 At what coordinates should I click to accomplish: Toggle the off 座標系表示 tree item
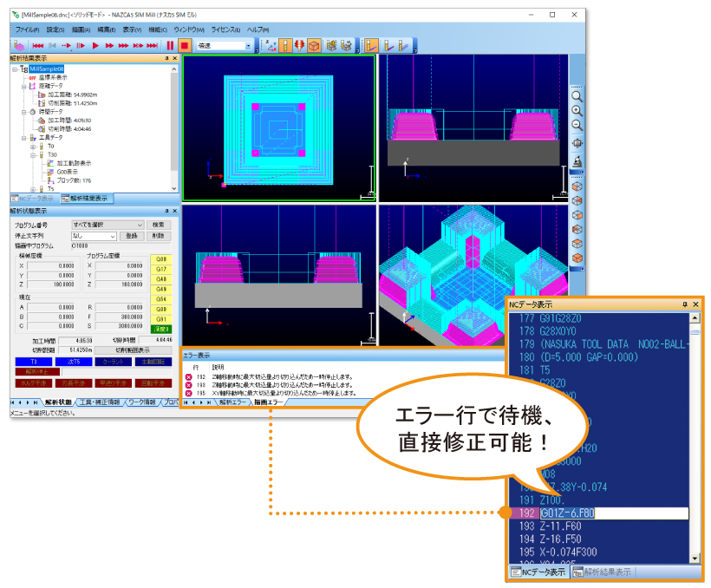coord(48,77)
